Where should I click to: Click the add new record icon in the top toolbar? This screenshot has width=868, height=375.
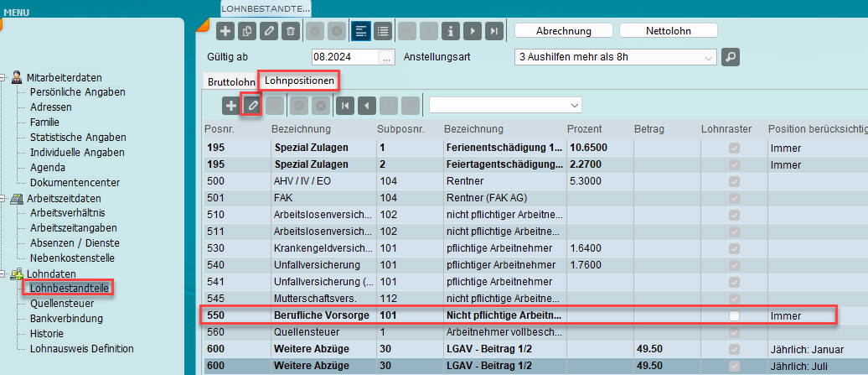225,31
